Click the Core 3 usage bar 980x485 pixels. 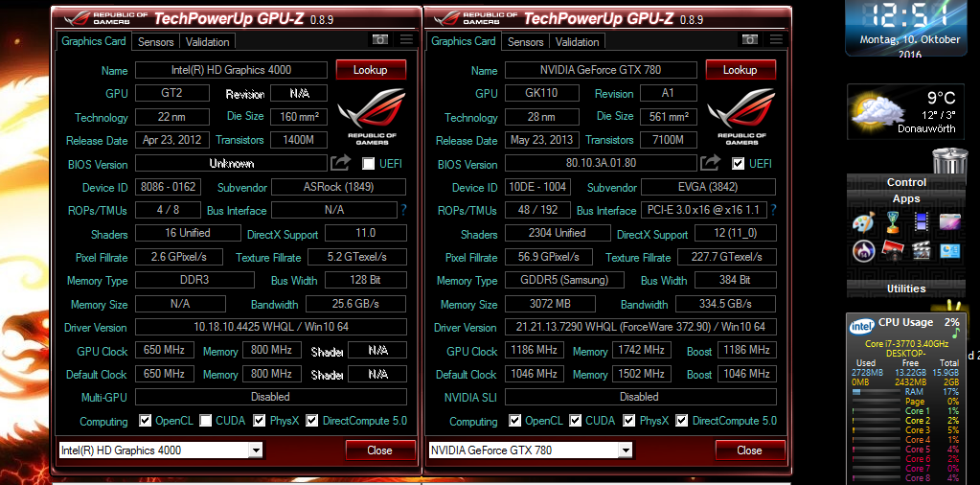click(877, 430)
